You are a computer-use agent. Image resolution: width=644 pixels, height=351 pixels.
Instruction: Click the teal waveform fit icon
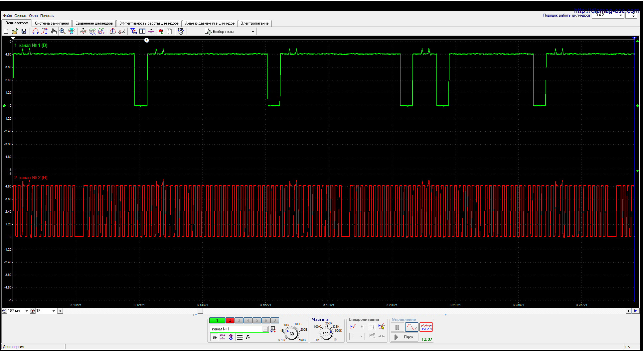pos(72,31)
